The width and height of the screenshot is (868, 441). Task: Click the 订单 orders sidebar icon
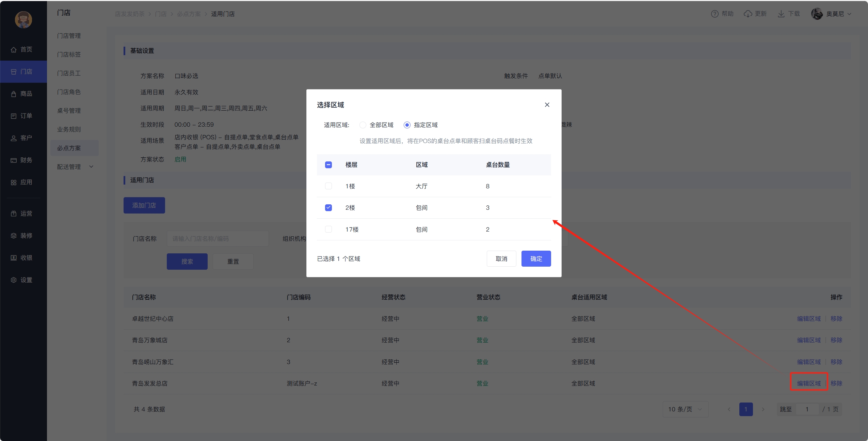(x=14, y=116)
